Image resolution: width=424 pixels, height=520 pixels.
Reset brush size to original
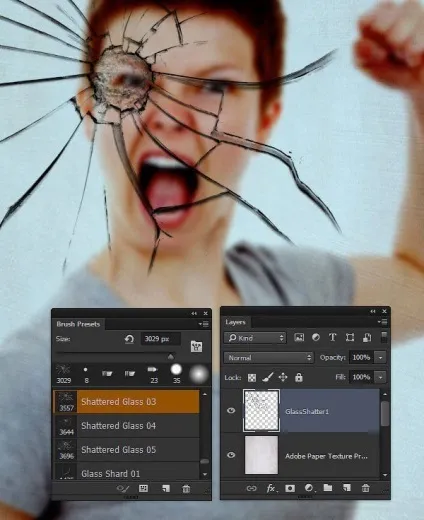[129, 339]
